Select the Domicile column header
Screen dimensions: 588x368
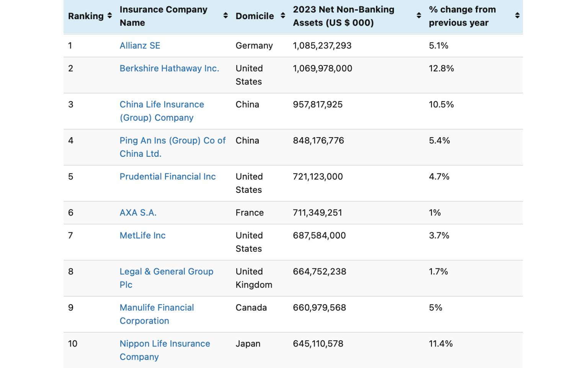[255, 16]
